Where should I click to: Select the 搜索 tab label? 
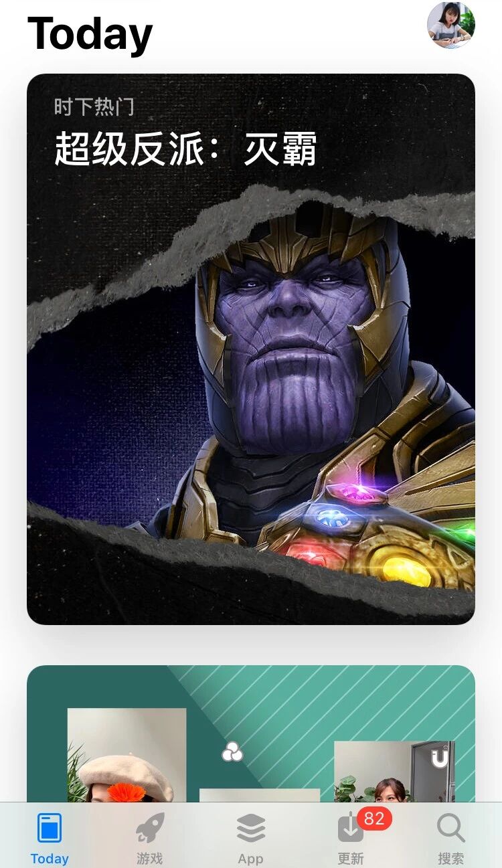click(x=451, y=858)
